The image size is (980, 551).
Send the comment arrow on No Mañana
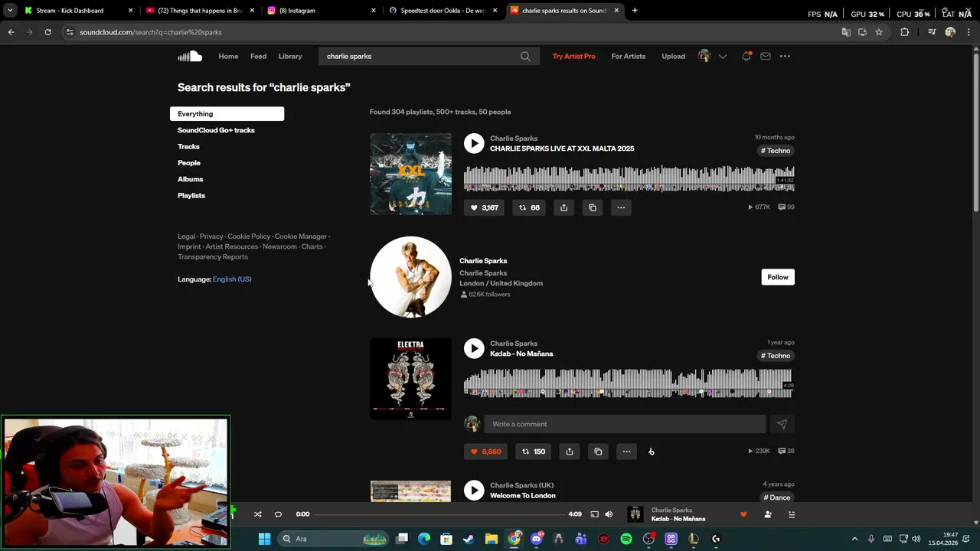tap(782, 424)
